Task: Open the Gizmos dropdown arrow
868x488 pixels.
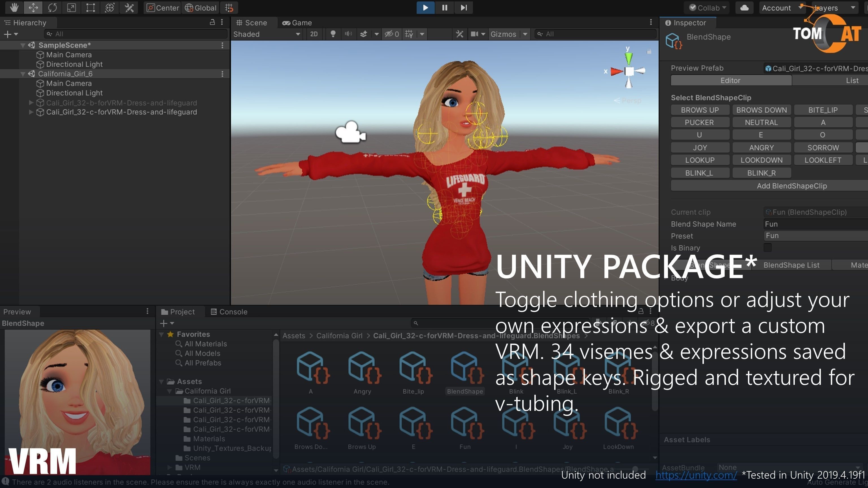Action: point(525,34)
